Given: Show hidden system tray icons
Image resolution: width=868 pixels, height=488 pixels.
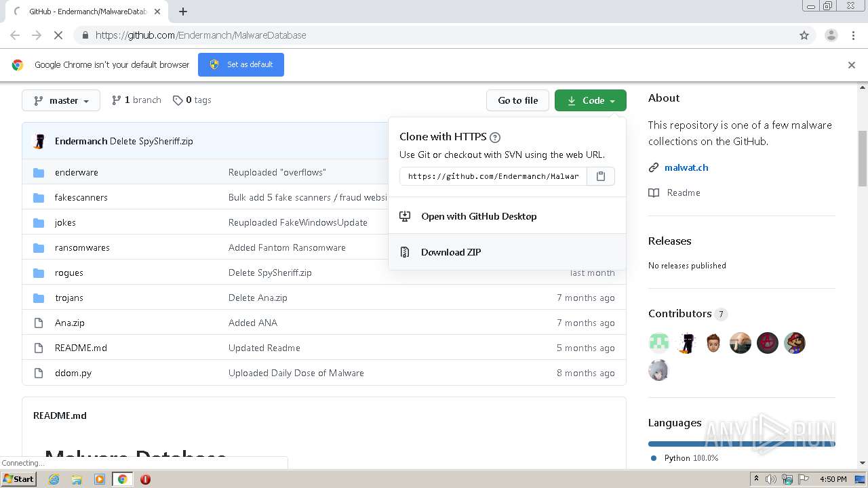Looking at the screenshot, I should click(757, 479).
